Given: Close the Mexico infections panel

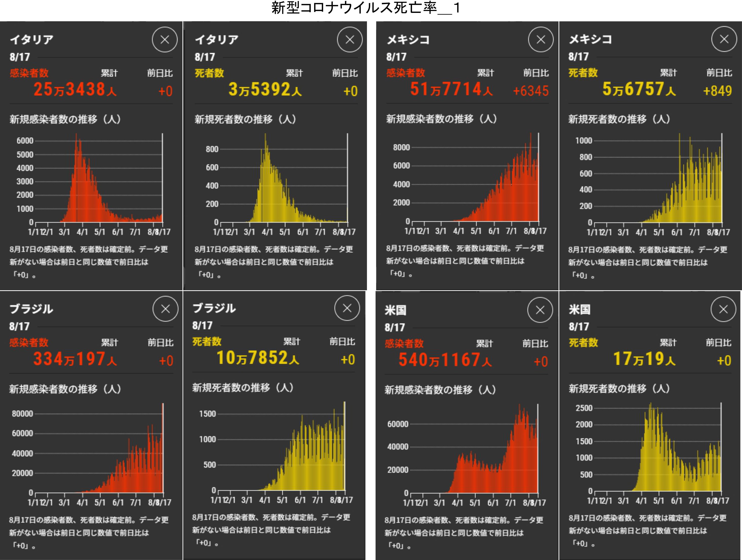Looking at the screenshot, I should 541,40.
